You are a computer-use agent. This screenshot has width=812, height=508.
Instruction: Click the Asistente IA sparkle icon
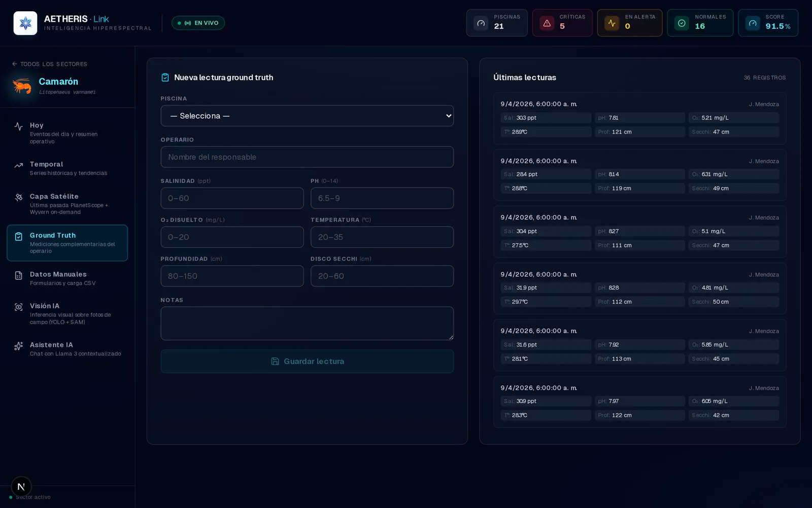[19, 346]
